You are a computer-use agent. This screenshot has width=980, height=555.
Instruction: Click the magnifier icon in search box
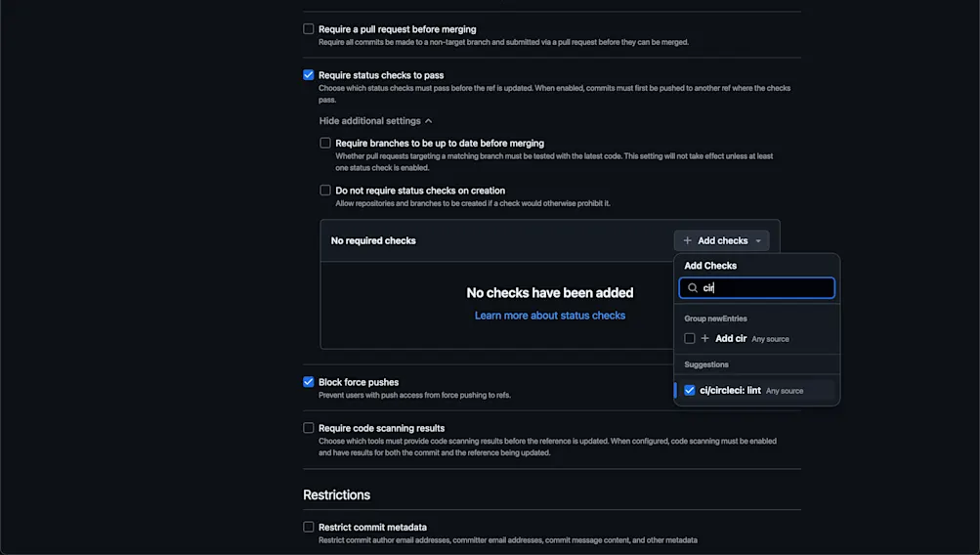(x=693, y=288)
